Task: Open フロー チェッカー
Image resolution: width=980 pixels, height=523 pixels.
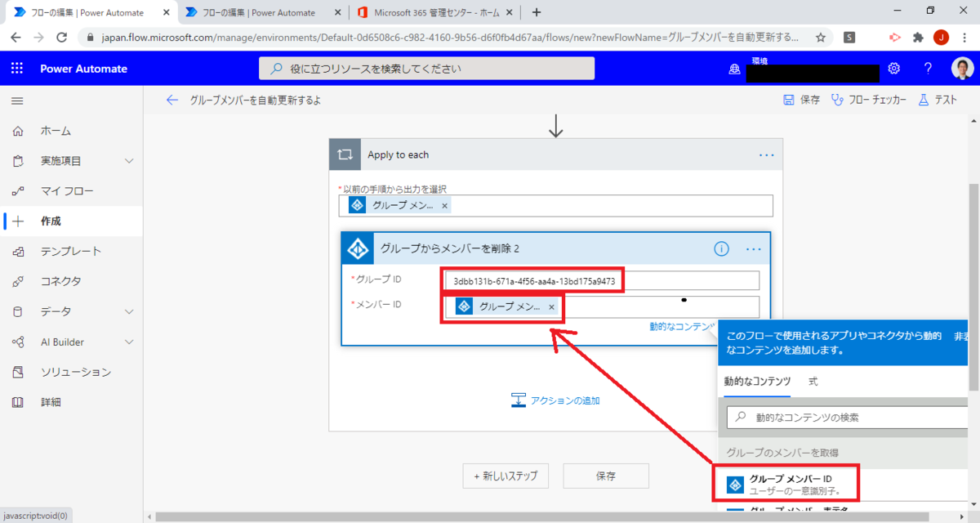Action: coord(869,100)
